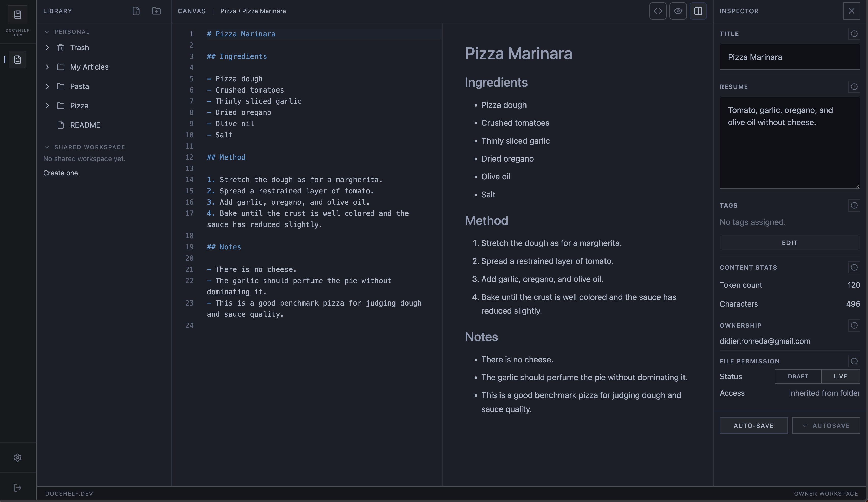This screenshot has height=502, width=868.
Task: Click the owner email didier.romeda@gmail.com
Action: tap(765, 341)
